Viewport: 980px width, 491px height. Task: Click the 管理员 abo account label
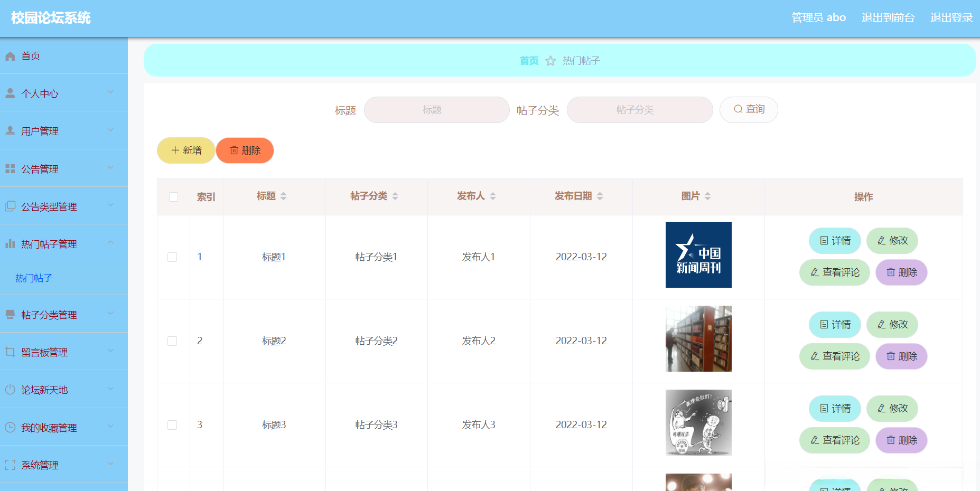819,18
